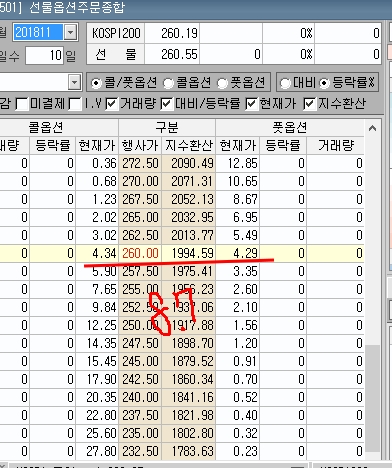
Task: Click index conversion value 1994.59
Action: [189, 253]
